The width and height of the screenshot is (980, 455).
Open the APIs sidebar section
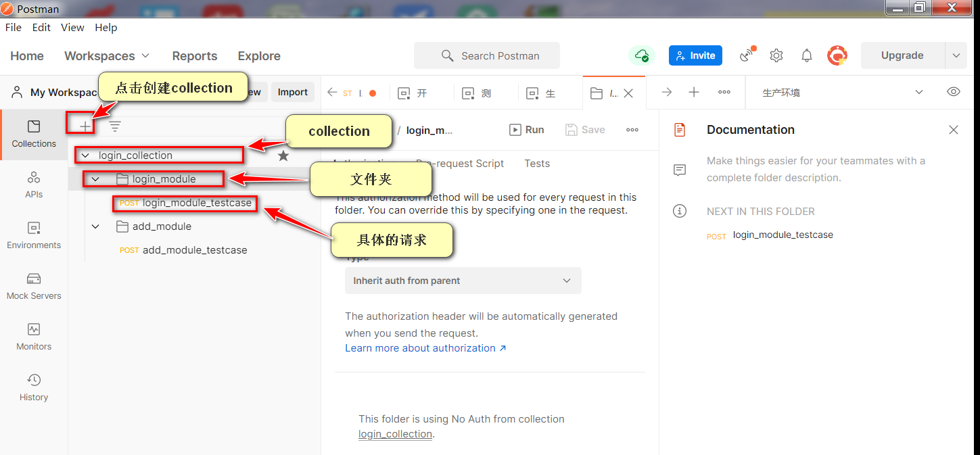[34, 185]
